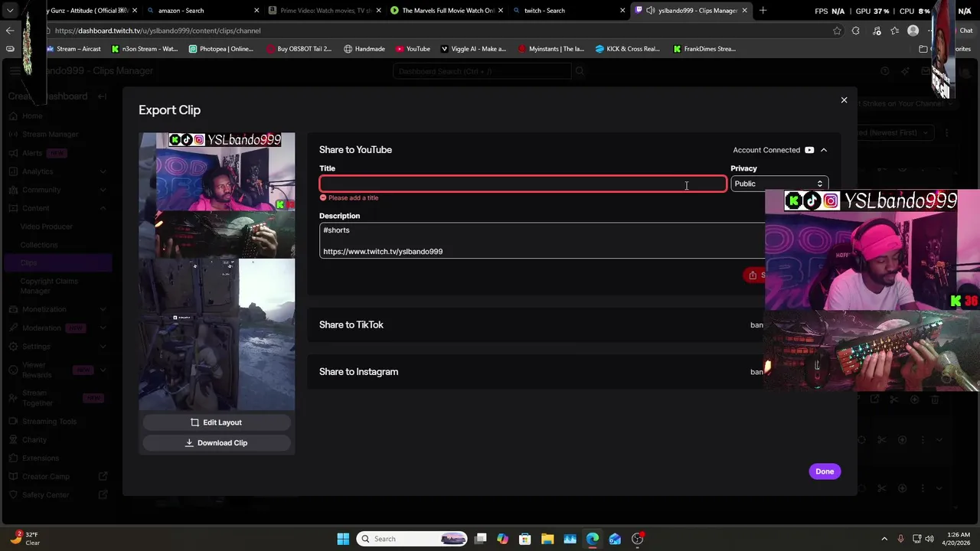Open Copilot from the taskbar
Screen dimensions: 980x551
point(502,539)
